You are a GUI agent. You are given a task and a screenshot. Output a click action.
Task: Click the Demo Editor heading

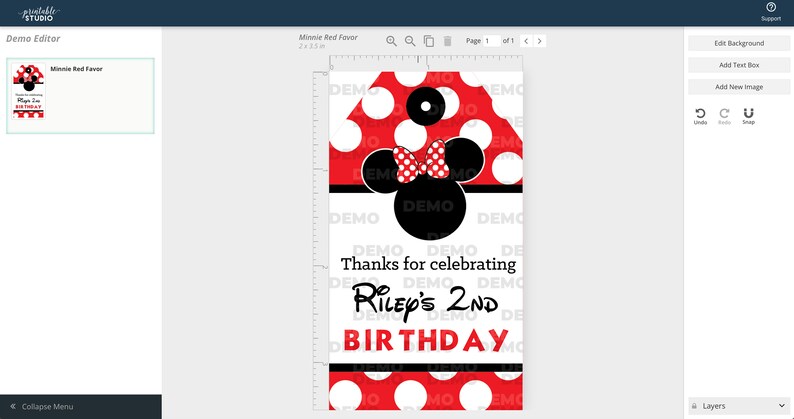[33, 39]
